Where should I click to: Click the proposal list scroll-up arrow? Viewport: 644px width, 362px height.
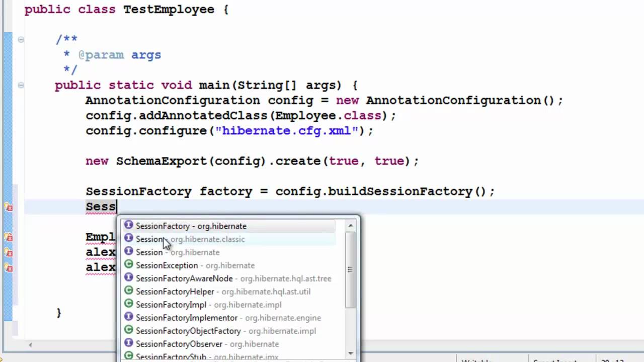click(351, 226)
